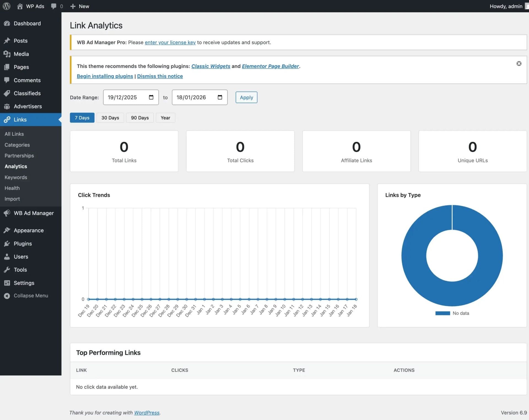Image resolution: width=529 pixels, height=420 pixels.
Task: Click the Advertisers group icon
Action: point(7,106)
